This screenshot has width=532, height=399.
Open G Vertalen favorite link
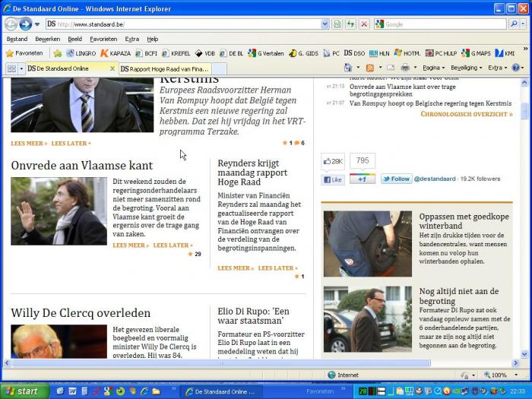[x=266, y=53]
